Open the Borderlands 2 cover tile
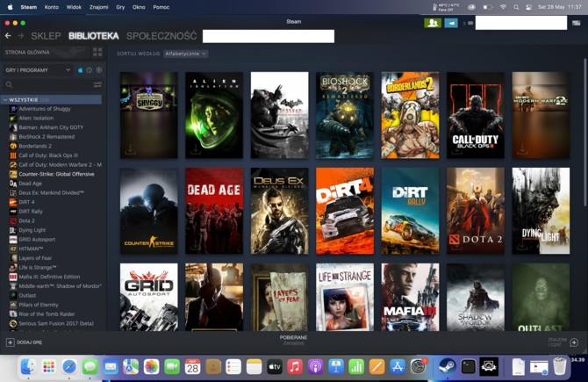The width and height of the screenshot is (588, 382). tap(410, 115)
